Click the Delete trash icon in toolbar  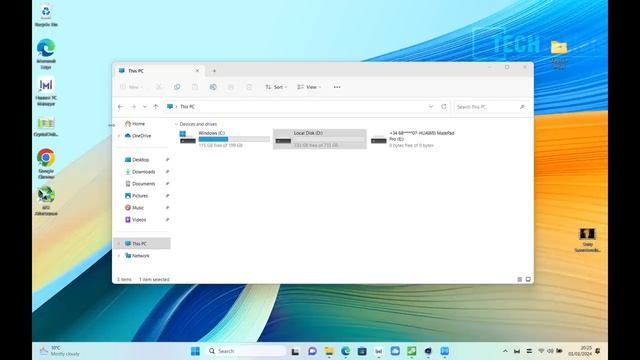tap(249, 87)
